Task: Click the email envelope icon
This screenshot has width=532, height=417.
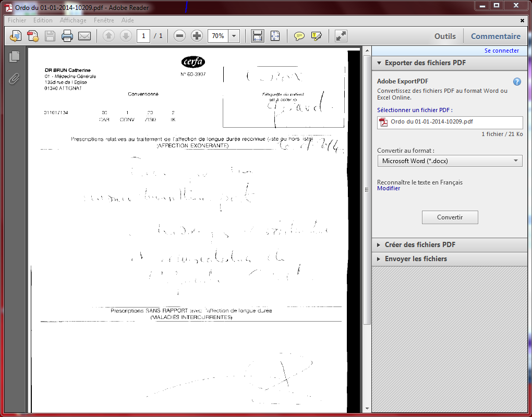Action: (84, 36)
